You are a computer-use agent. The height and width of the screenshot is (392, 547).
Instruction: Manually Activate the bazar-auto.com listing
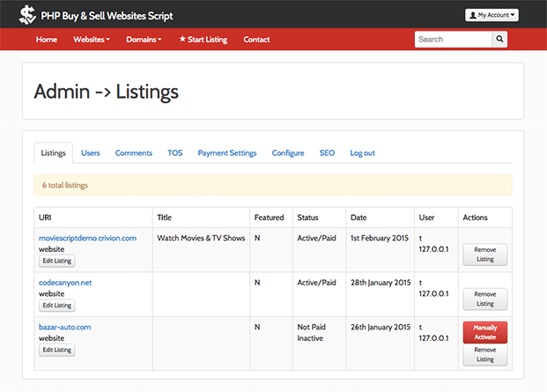tap(484, 331)
